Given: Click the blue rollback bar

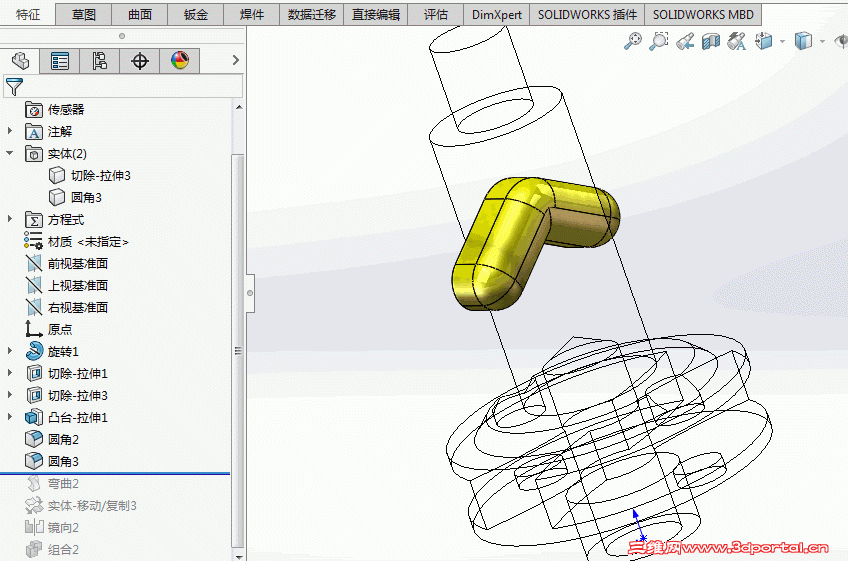Looking at the screenshot, I should coord(115,473).
